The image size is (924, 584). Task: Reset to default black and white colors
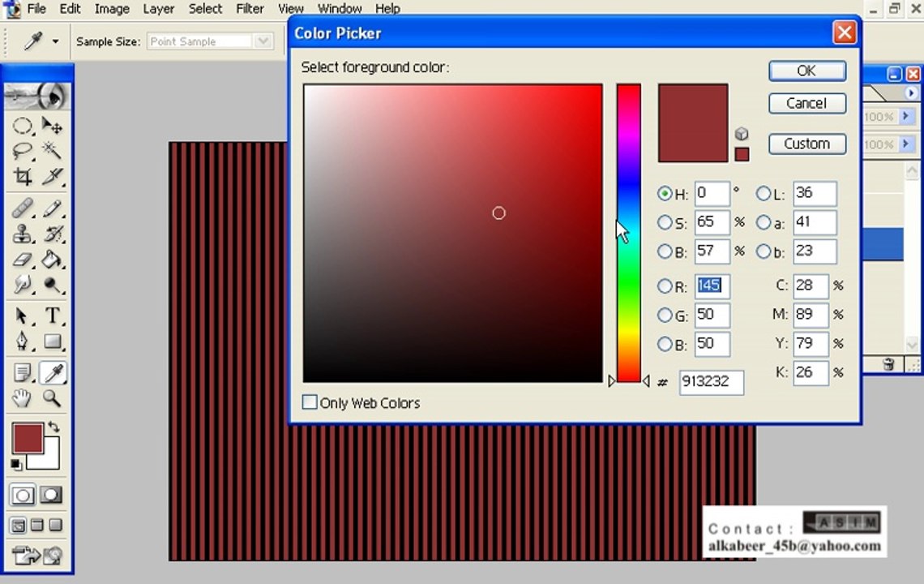pos(16,465)
